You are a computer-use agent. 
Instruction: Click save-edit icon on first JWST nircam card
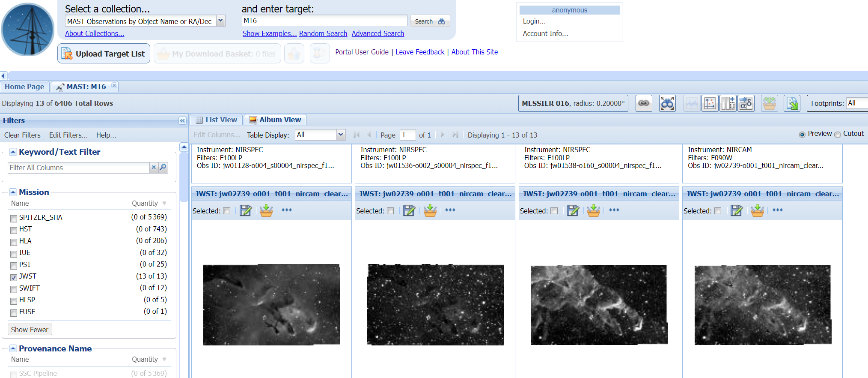(x=246, y=210)
